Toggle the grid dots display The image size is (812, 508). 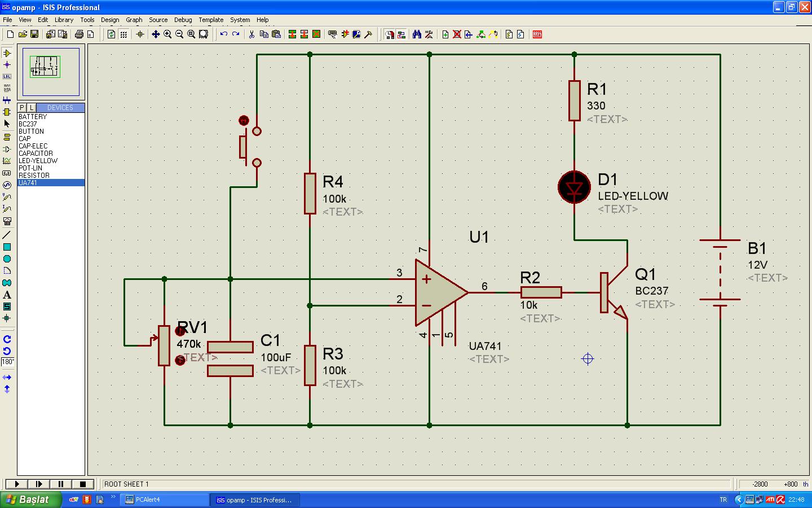[x=123, y=34]
